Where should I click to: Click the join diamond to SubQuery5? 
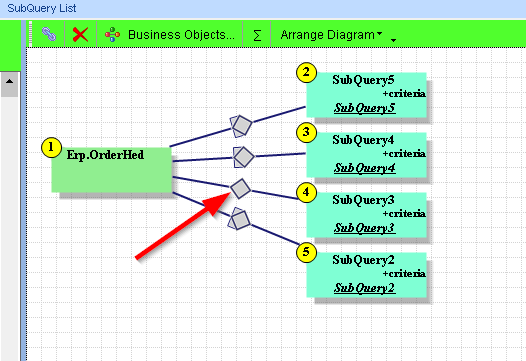click(x=241, y=126)
